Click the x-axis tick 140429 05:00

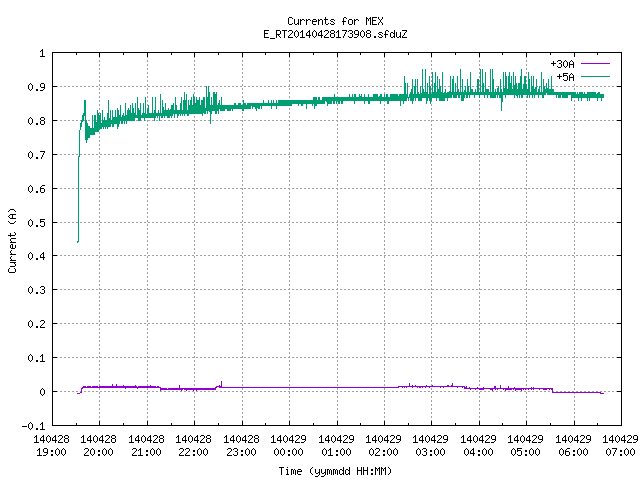525,445
